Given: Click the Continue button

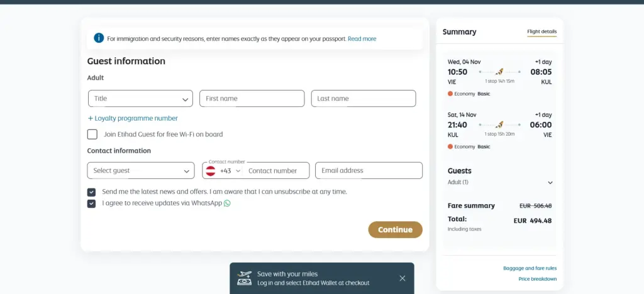Looking at the screenshot, I should click(395, 230).
